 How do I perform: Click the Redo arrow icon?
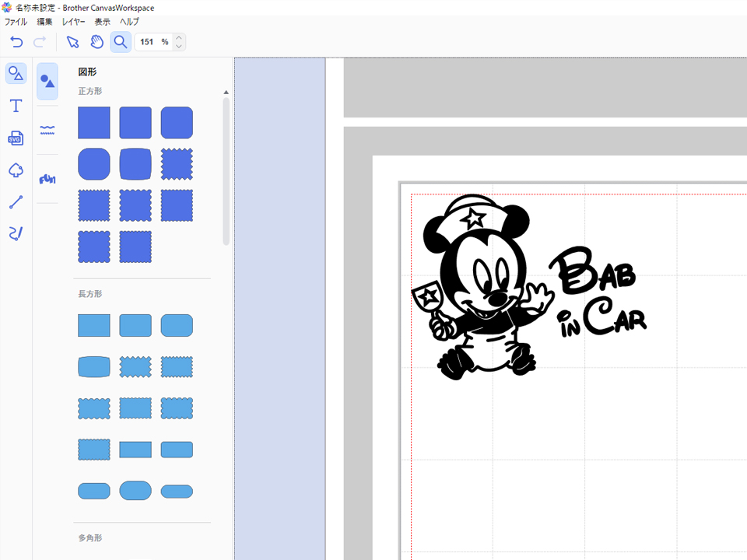pos(40,42)
